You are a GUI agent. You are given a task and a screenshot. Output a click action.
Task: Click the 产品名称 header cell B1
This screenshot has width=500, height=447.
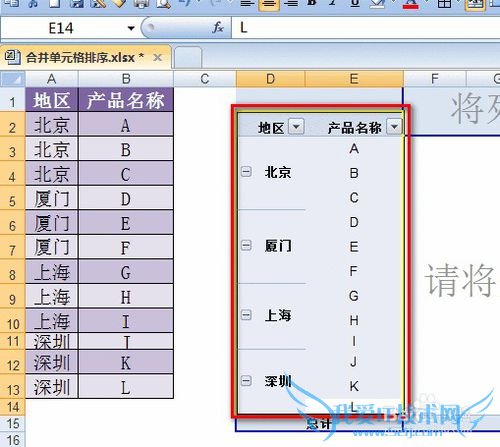click(126, 100)
